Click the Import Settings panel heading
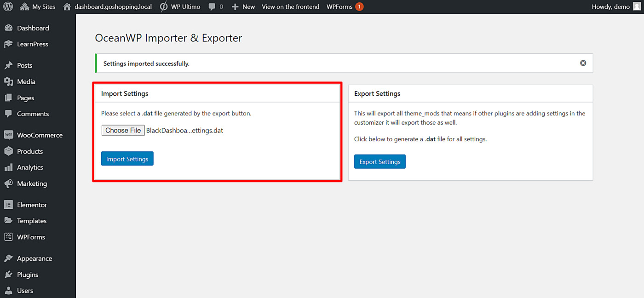644x298 pixels. [125, 93]
